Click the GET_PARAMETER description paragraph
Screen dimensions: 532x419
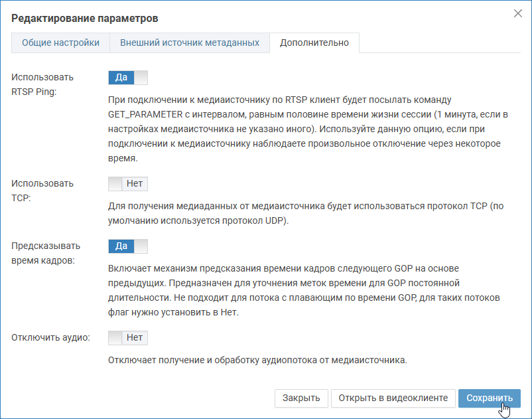coord(304,129)
